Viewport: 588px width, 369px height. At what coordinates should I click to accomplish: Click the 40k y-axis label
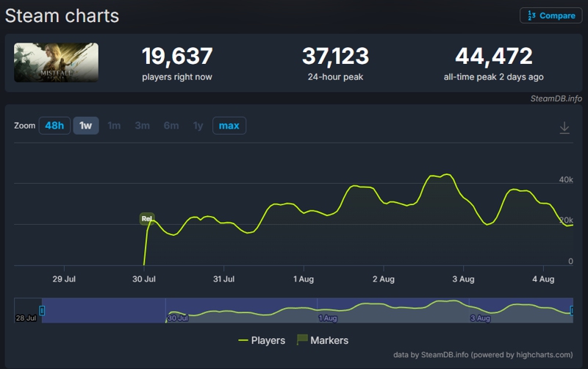[x=566, y=179]
